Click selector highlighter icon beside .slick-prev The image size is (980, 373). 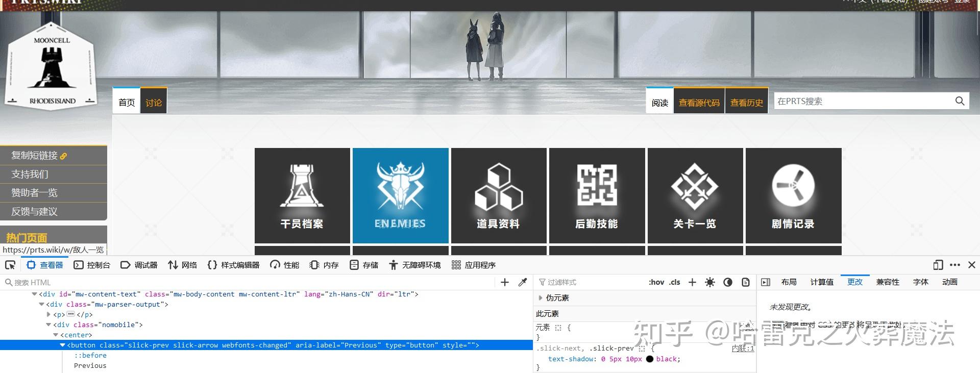point(642,349)
